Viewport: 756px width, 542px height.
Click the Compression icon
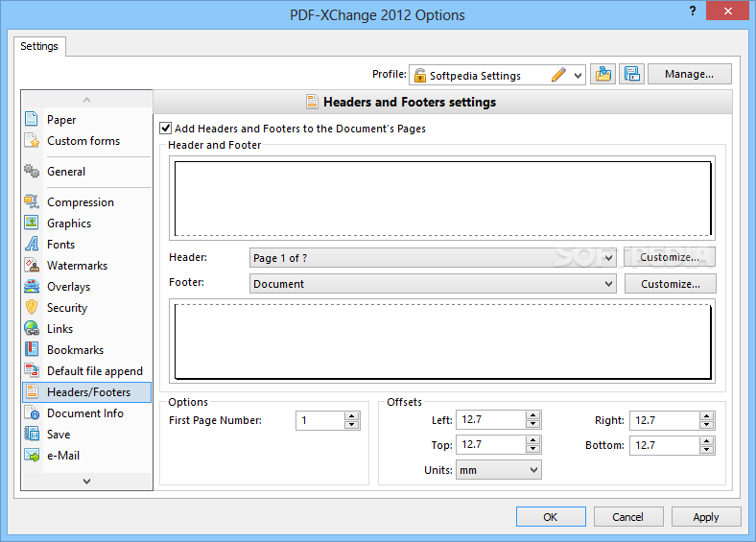click(32, 201)
